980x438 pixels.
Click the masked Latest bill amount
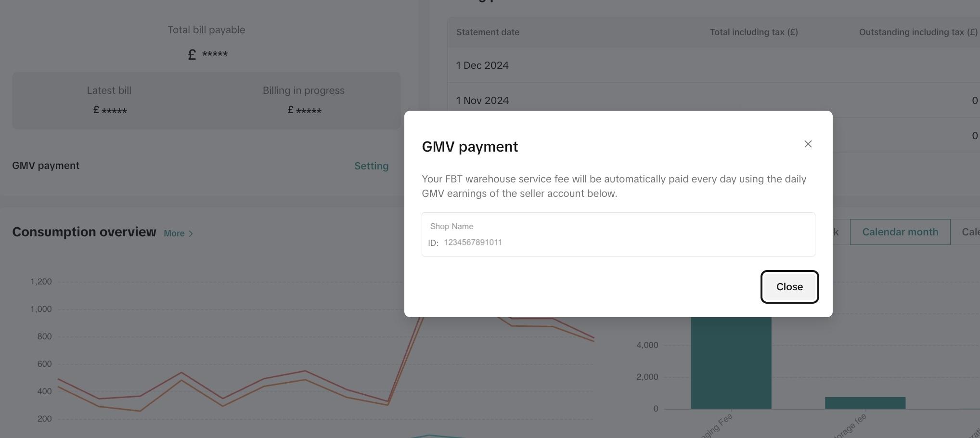tap(109, 110)
